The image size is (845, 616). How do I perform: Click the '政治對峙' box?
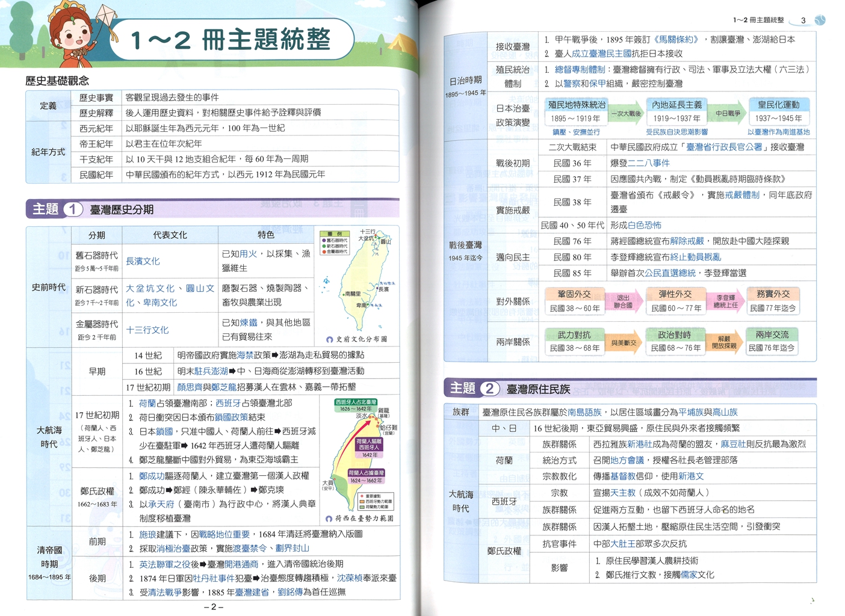tap(675, 341)
